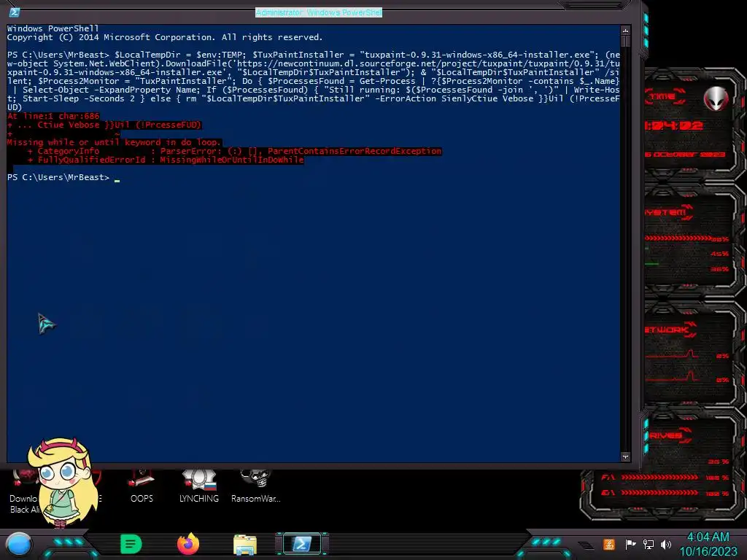Click the 'Missing while or until keyword' error text
The width and height of the screenshot is (747, 560).
click(x=114, y=142)
